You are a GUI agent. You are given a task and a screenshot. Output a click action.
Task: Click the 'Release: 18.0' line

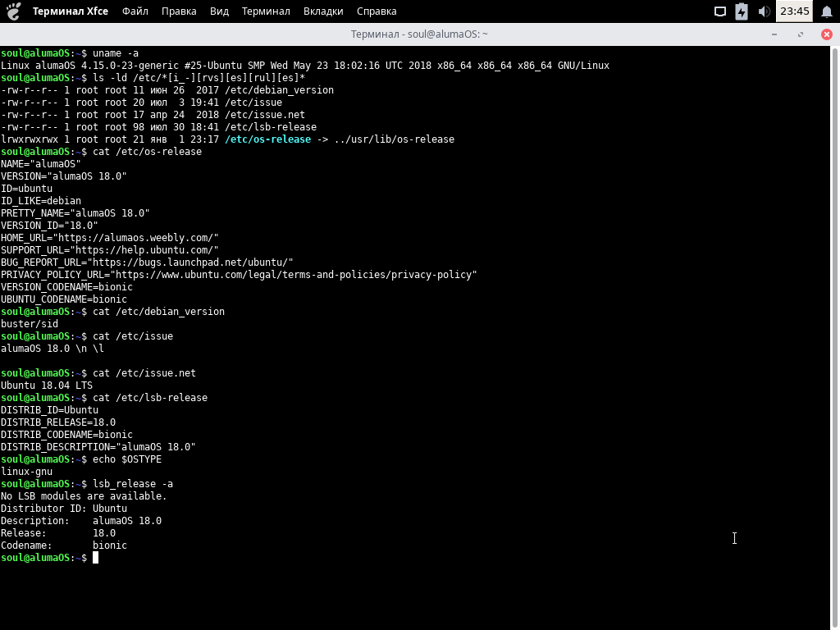click(58, 533)
